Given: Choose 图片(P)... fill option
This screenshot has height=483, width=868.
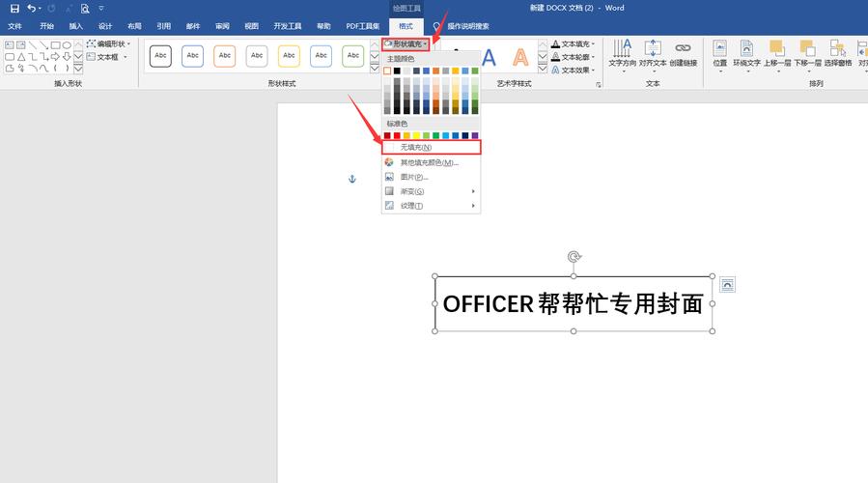Looking at the screenshot, I should click(432, 177).
